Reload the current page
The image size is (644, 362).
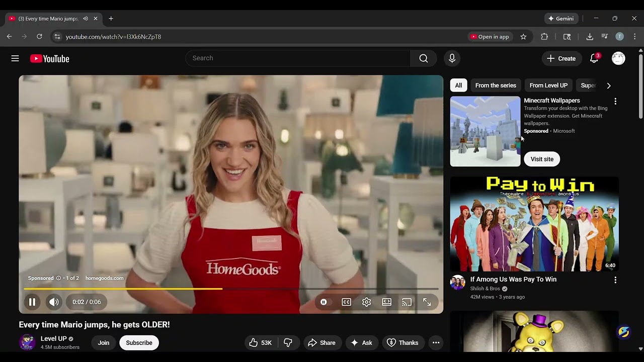point(39,37)
